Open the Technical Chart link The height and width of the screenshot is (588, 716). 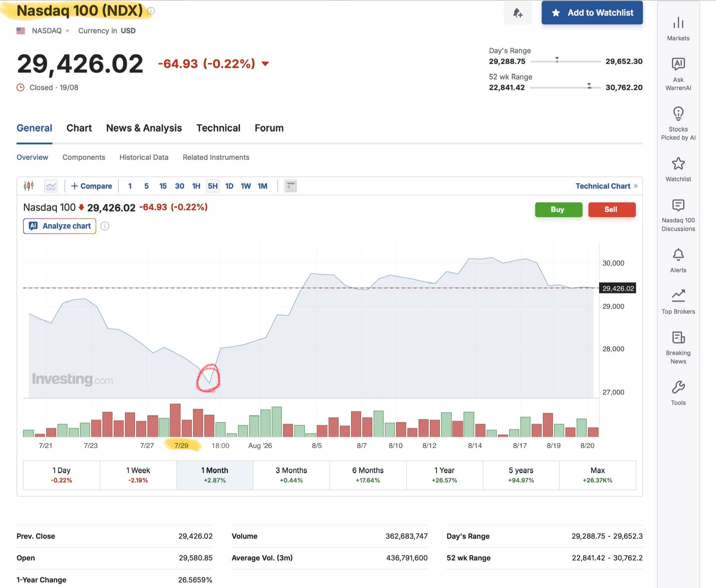tap(606, 186)
